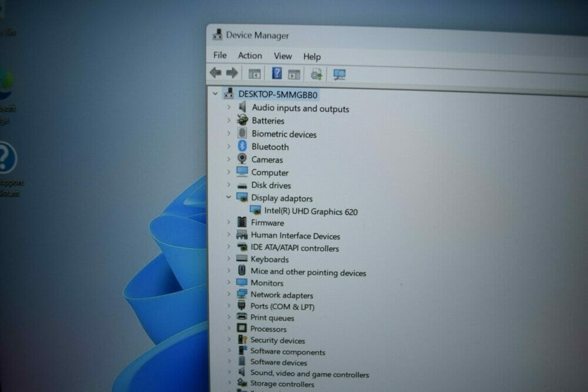
Task: Click the Biometric fingerprint icon
Action: pyautogui.click(x=242, y=133)
